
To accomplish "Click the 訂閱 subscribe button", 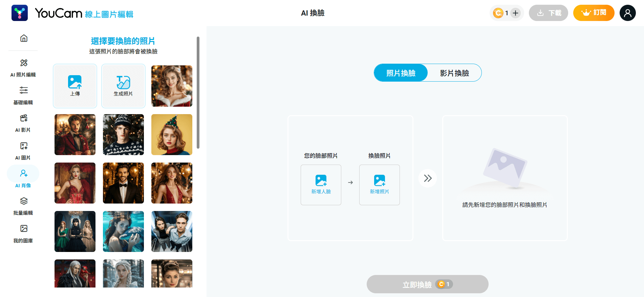I will pos(594,13).
